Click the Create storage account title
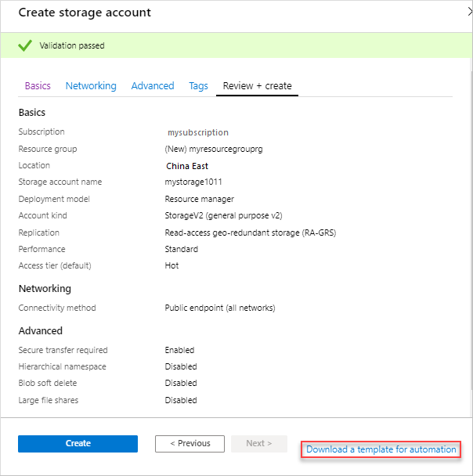This screenshot has height=476, width=473. point(85,13)
